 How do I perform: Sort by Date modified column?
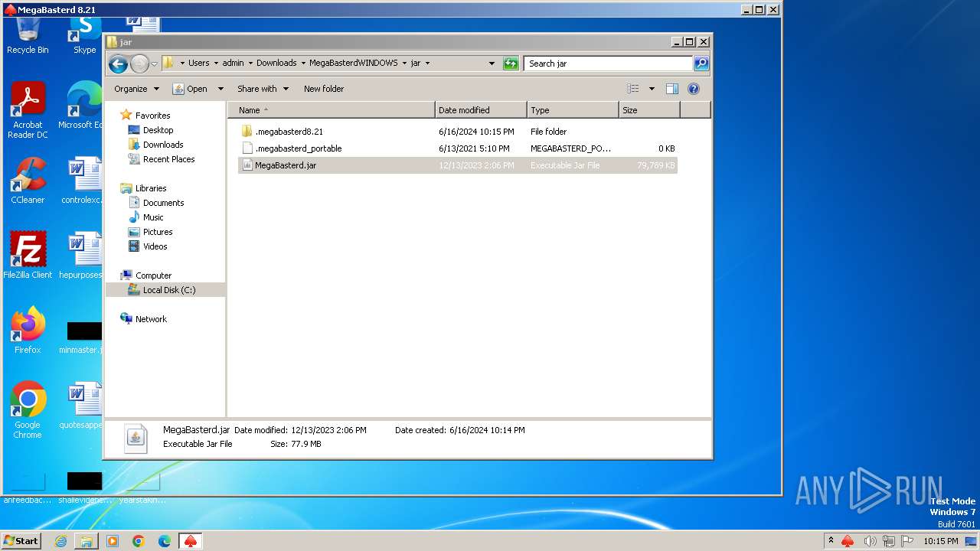click(481, 110)
